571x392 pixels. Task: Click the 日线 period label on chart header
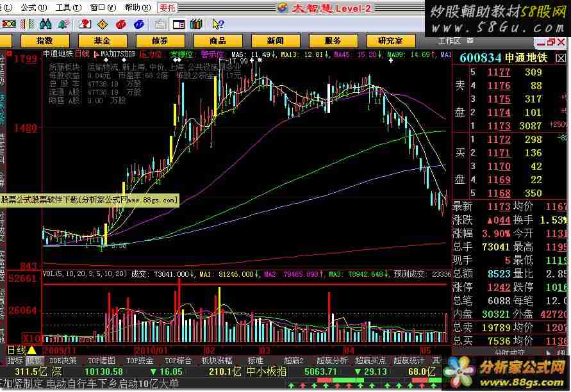82,54
